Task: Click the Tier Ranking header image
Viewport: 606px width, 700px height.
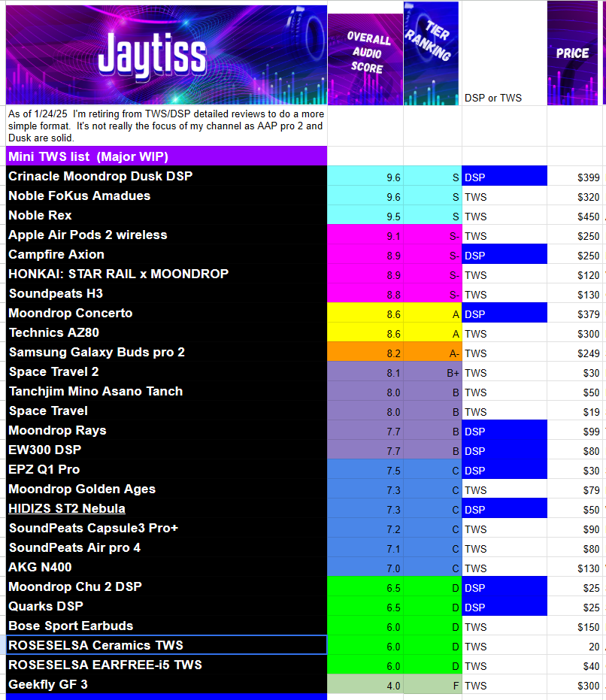Action: (431, 53)
